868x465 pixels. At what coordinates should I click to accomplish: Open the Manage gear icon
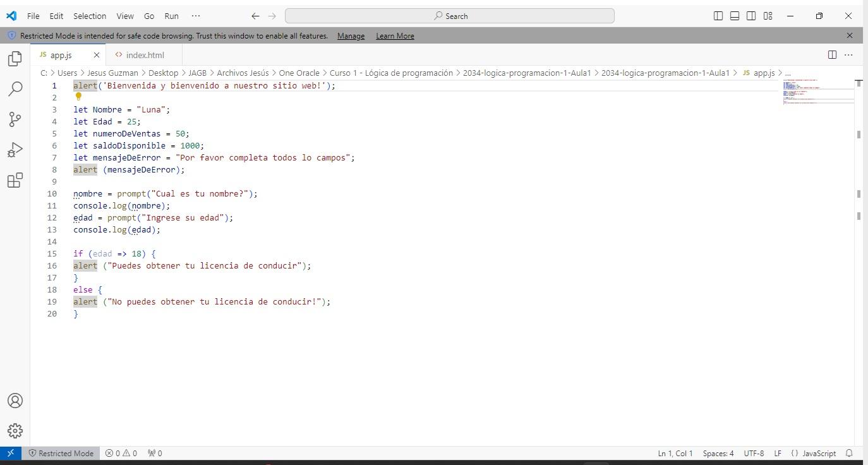[x=15, y=431]
